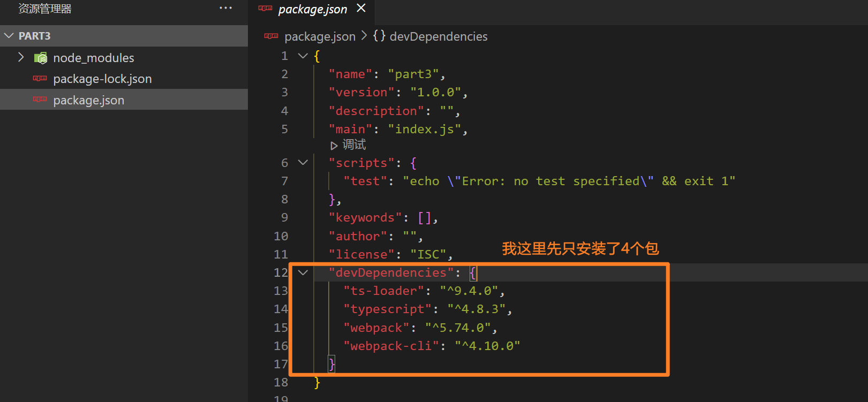
Task: Click the "^4.8.3" typescript version
Action: [477, 309]
